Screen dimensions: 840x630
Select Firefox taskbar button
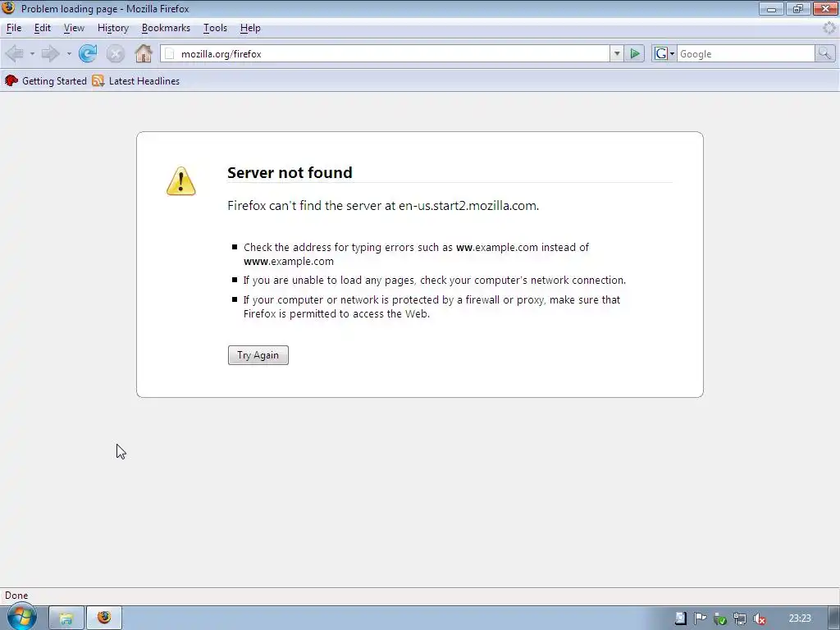tap(104, 619)
